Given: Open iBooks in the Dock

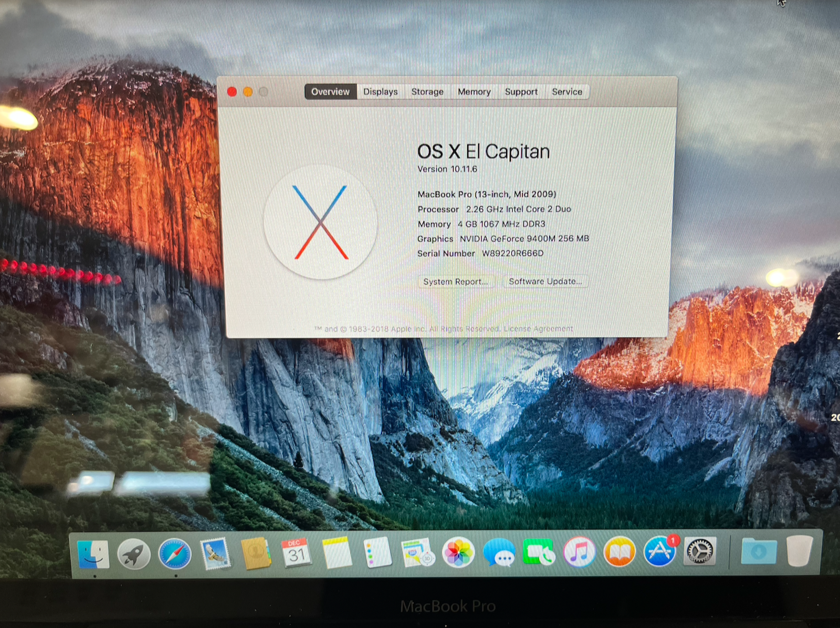Looking at the screenshot, I should click(619, 552).
